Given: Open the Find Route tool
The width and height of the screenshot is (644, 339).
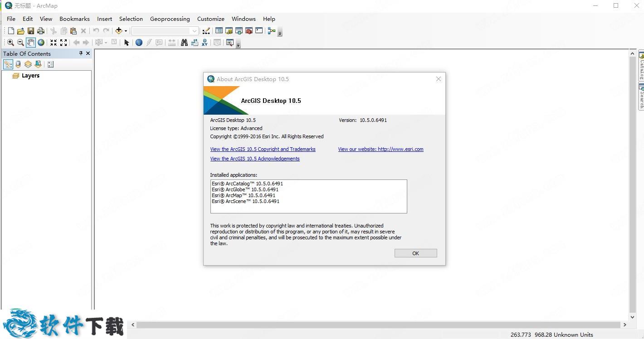Looking at the screenshot, I should (195, 43).
